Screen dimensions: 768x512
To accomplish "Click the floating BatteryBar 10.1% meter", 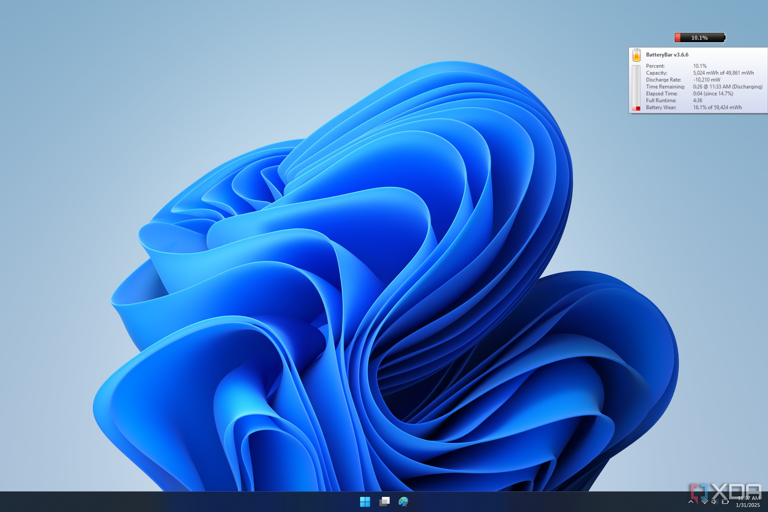I will [x=699, y=38].
